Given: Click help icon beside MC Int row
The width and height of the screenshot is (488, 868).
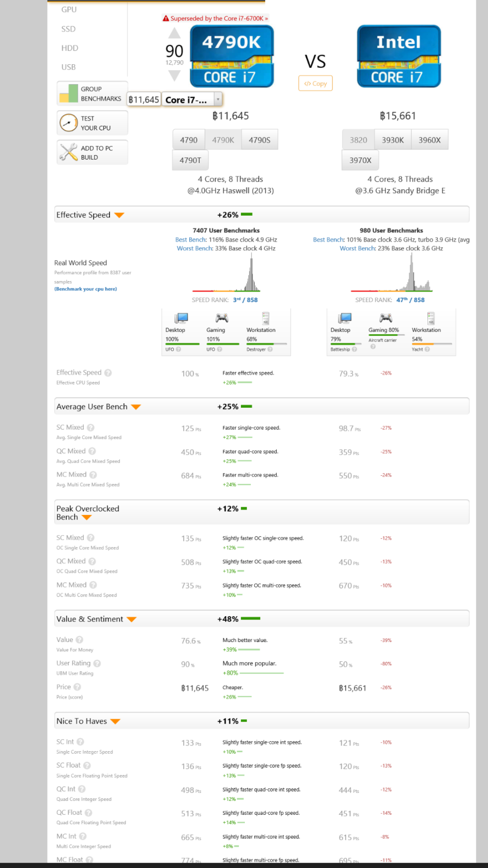Looking at the screenshot, I should (x=83, y=836).
